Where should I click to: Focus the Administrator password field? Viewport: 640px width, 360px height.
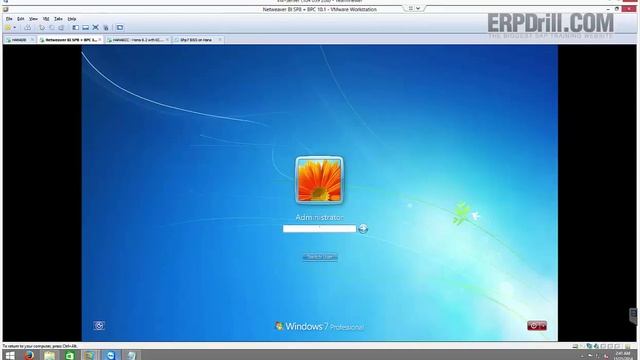[x=320, y=229]
